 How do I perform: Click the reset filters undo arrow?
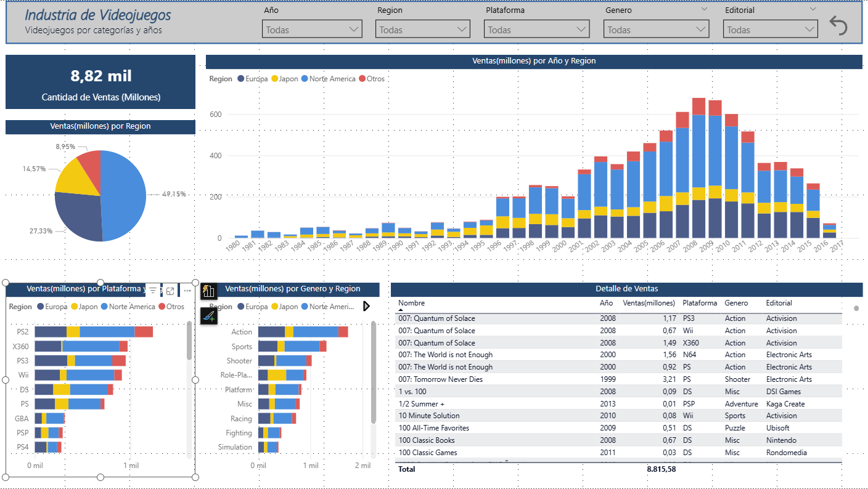[838, 26]
